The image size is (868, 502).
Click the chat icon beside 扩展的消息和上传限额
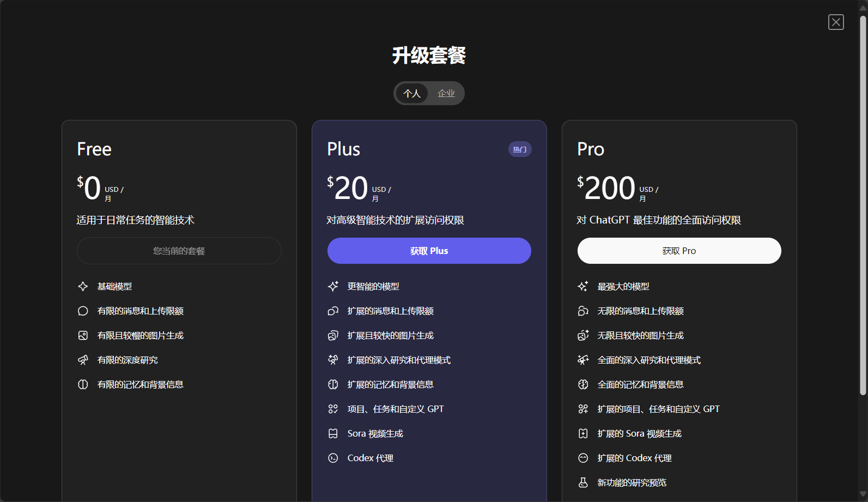click(x=333, y=311)
